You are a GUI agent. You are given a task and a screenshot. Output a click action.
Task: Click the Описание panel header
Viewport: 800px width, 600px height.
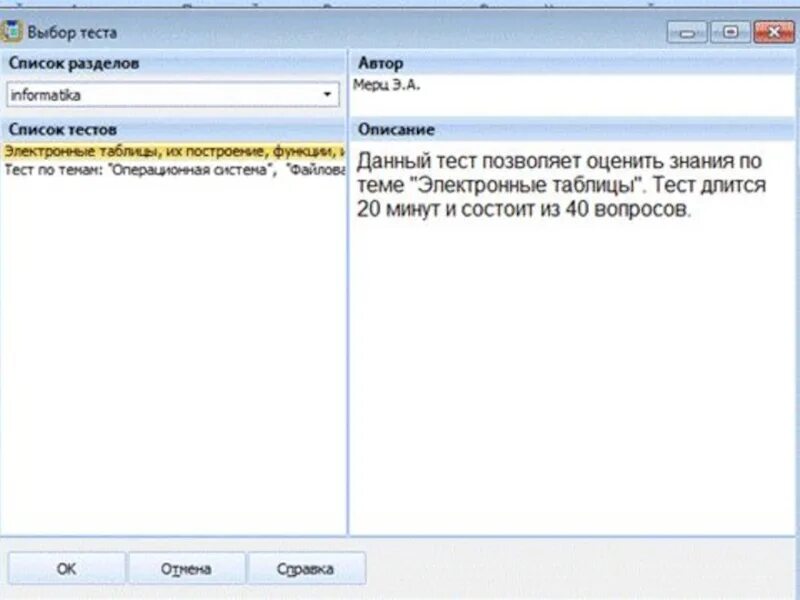[396, 130]
